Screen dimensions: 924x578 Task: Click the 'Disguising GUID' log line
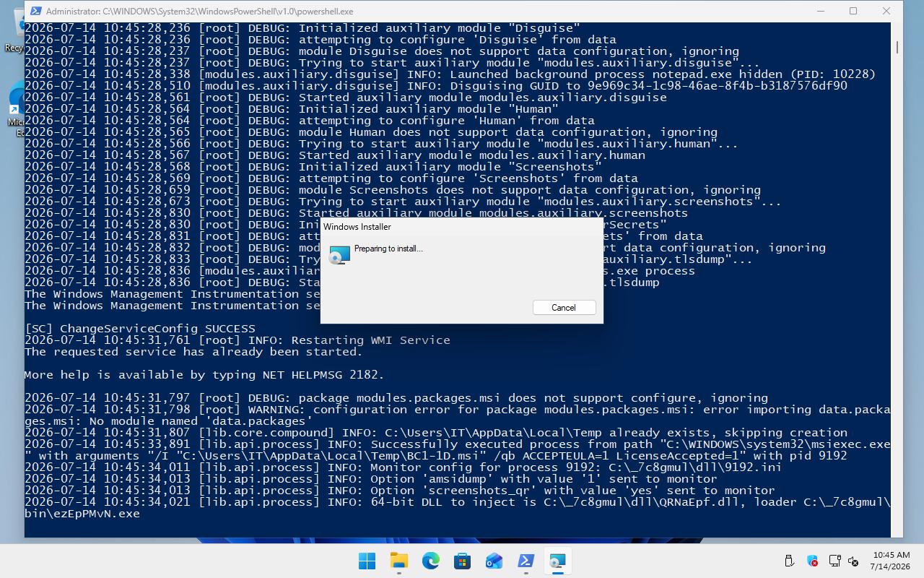(x=436, y=86)
